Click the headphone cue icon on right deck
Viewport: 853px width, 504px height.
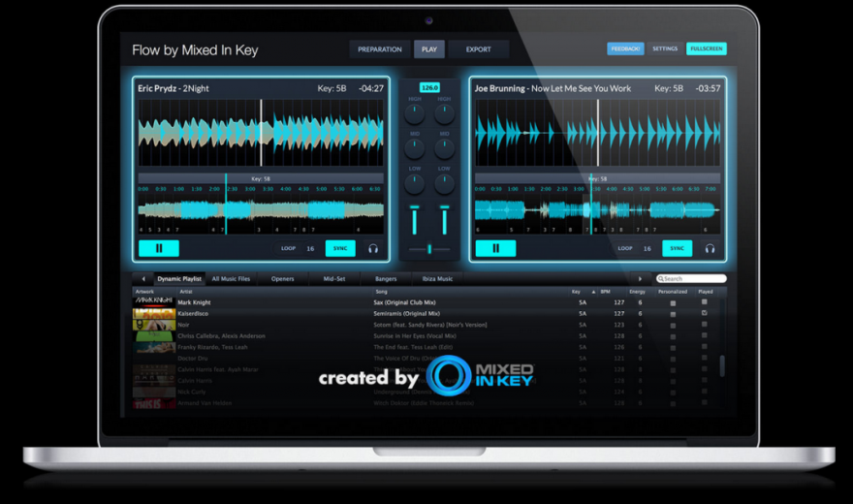[710, 248]
